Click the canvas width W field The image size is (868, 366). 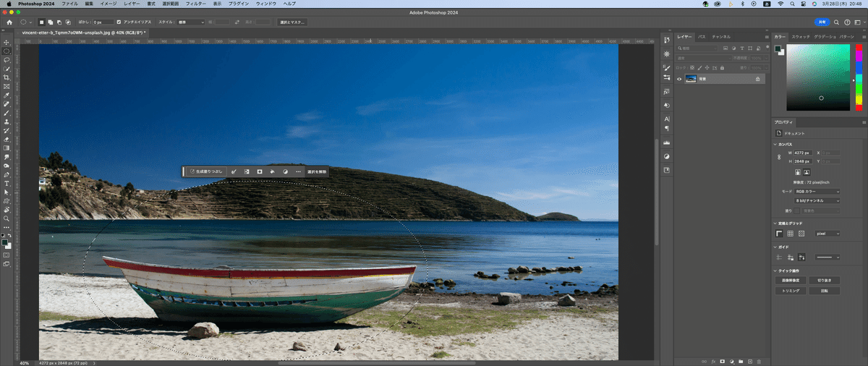[x=803, y=153]
